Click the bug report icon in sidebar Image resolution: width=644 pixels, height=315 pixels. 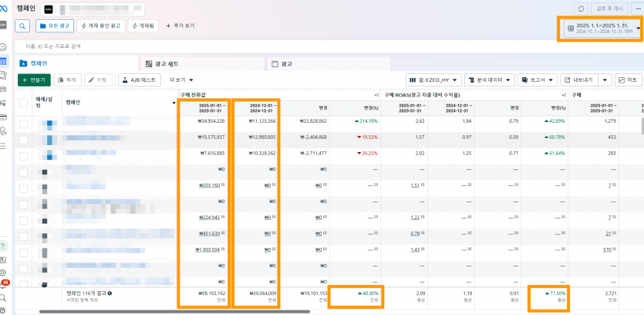pos(3,310)
